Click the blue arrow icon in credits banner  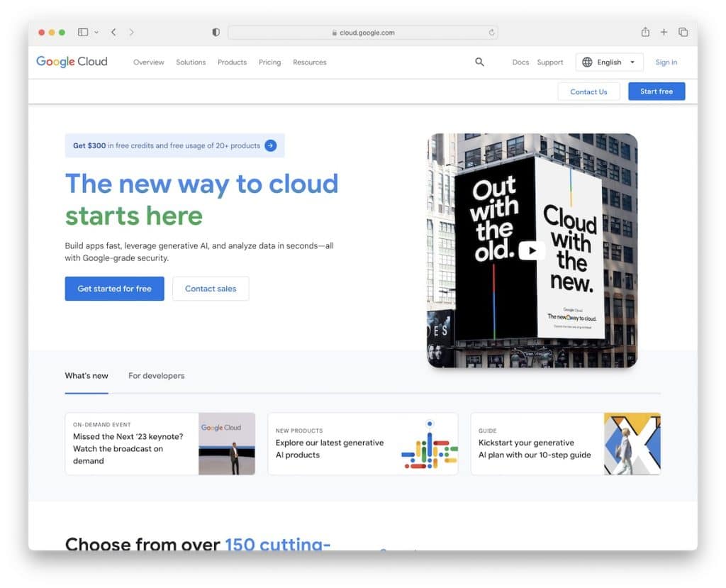[270, 145]
